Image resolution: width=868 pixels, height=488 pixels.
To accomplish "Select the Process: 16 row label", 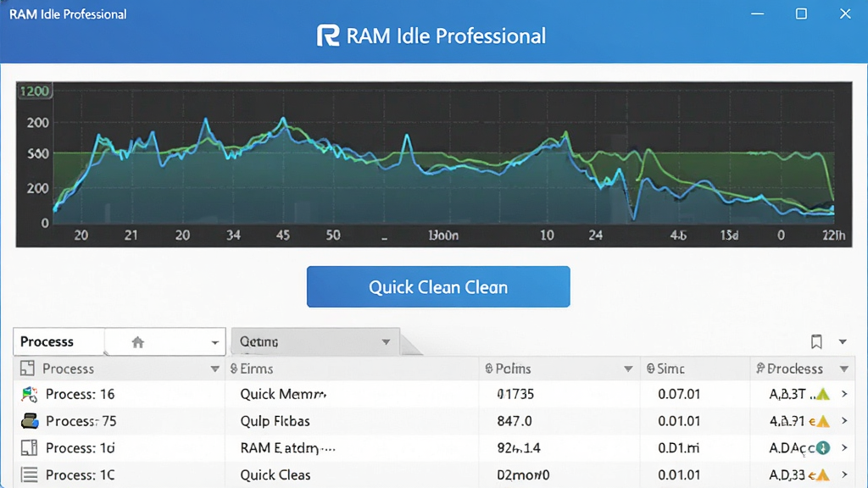I will click(80, 394).
